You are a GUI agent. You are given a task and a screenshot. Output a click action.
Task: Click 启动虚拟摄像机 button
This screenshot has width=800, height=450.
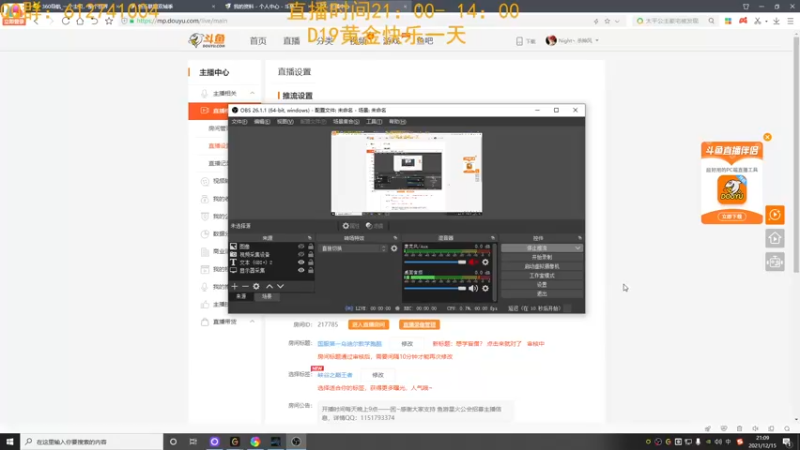pyautogui.click(x=542, y=266)
